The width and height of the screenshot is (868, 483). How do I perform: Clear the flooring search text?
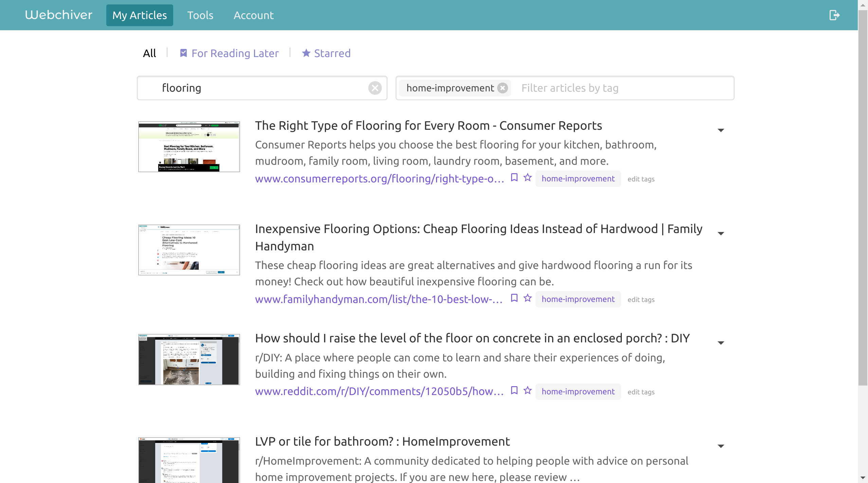click(x=375, y=88)
